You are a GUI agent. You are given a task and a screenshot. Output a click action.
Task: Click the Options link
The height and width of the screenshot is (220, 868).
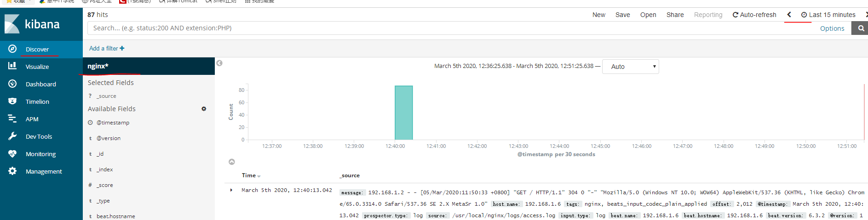click(x=832, y=28)
